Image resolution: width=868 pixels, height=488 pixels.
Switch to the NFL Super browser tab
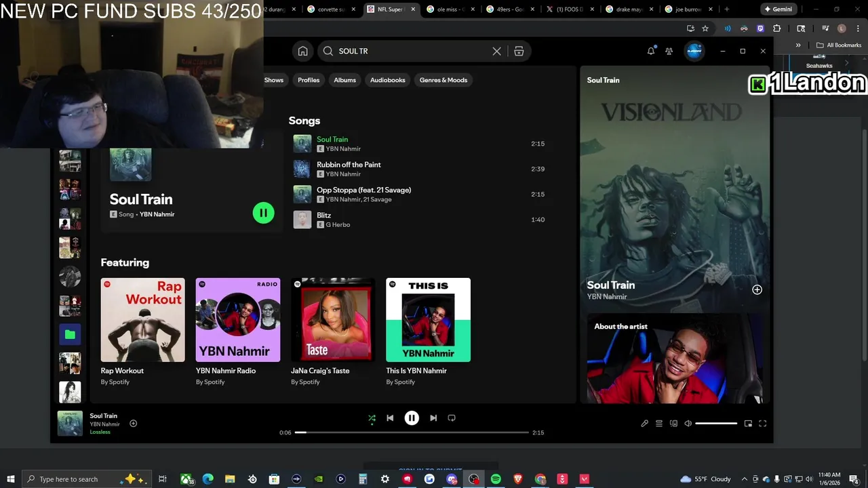tap(390, 9)
